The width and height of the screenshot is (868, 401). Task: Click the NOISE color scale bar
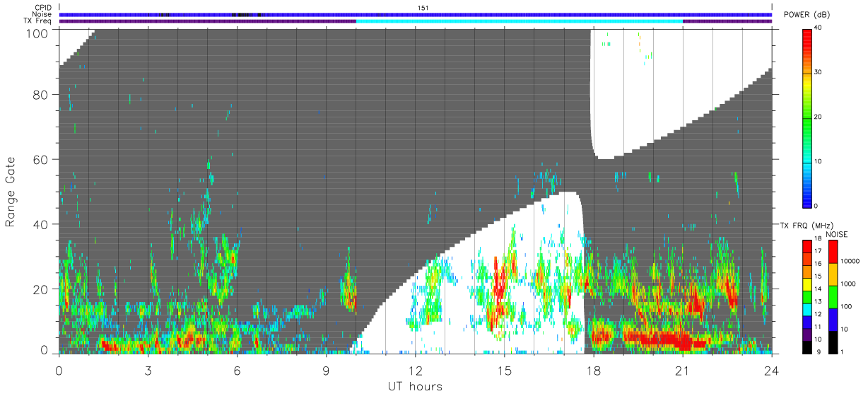coord(833,296)
